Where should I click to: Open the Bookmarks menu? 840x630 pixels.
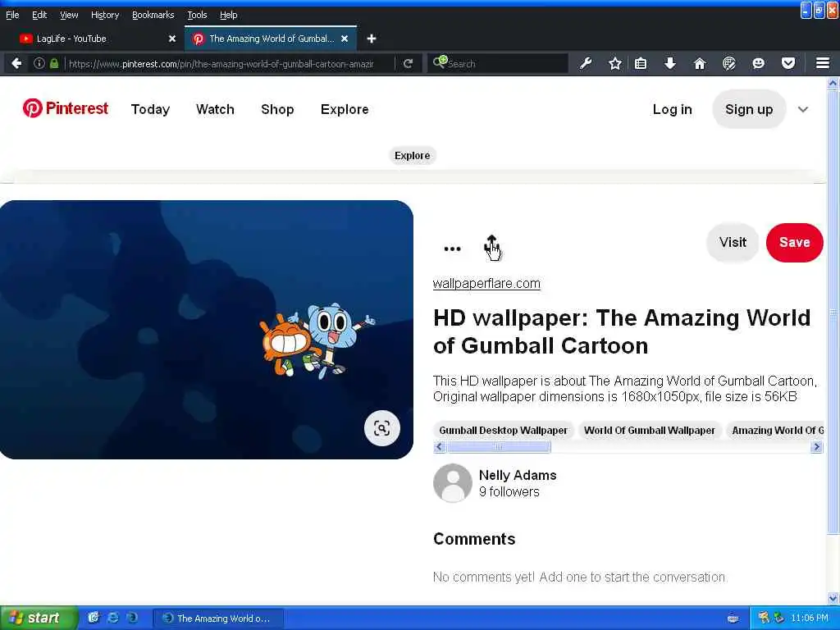click(153, 15)
